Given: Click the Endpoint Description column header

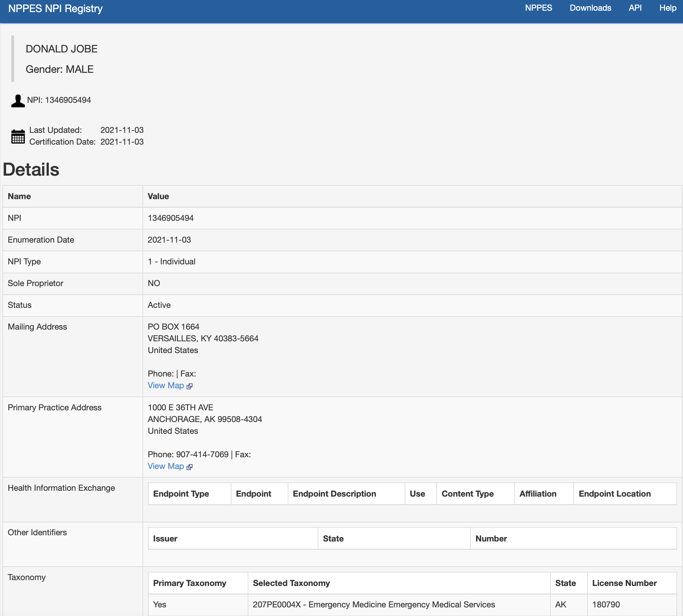Looking at the screenshot, I should point(334,494).
